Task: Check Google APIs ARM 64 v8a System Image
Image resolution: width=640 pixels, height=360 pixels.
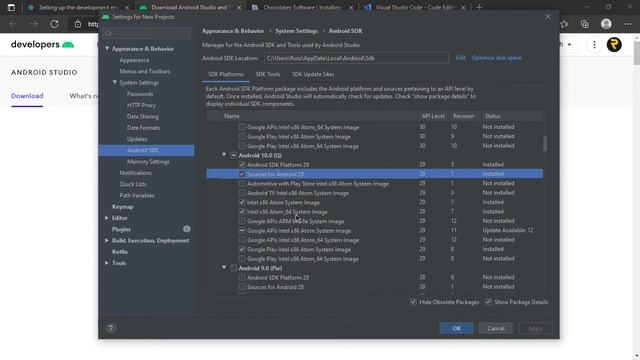Action: (x=242, y=221)
